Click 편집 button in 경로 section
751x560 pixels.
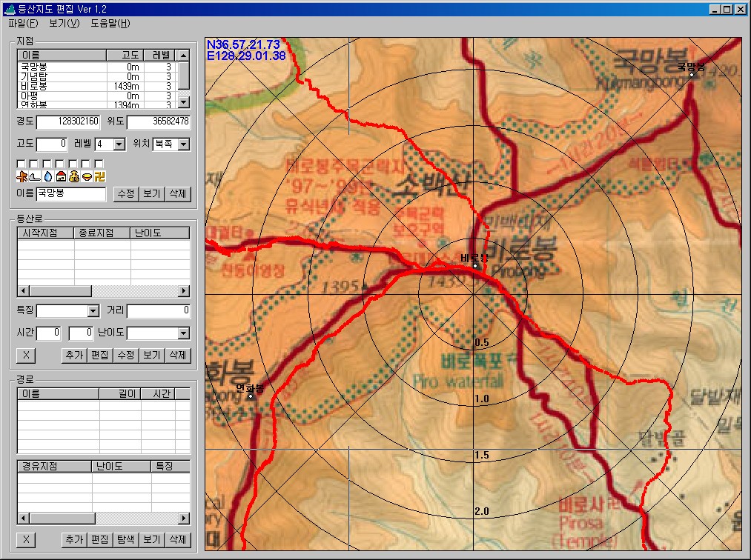tap(100, 539)
